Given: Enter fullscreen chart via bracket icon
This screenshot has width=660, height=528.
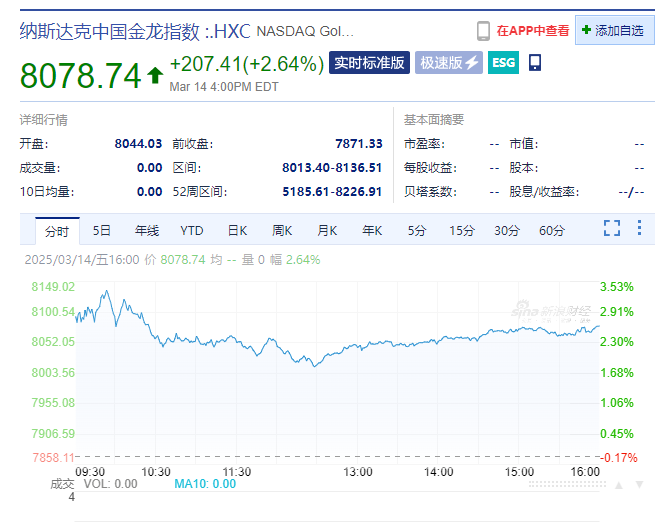Looking at the screenshot, I should [x=612, y=229].
